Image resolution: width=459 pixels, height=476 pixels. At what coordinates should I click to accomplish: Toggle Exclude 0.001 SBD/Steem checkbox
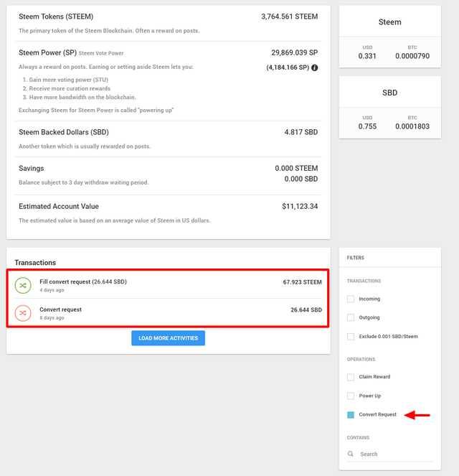tap(351, 337)
